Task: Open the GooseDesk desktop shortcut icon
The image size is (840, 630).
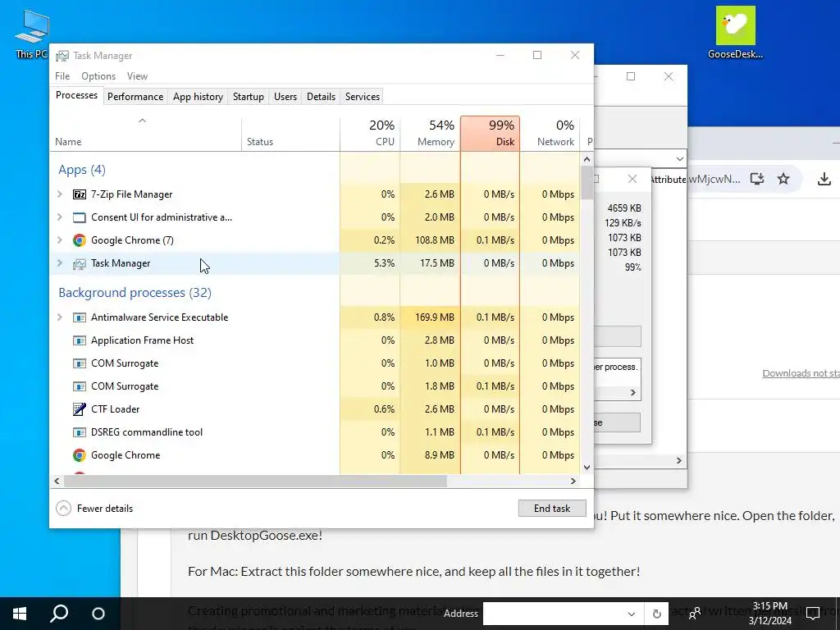Action: coord(736,33)
